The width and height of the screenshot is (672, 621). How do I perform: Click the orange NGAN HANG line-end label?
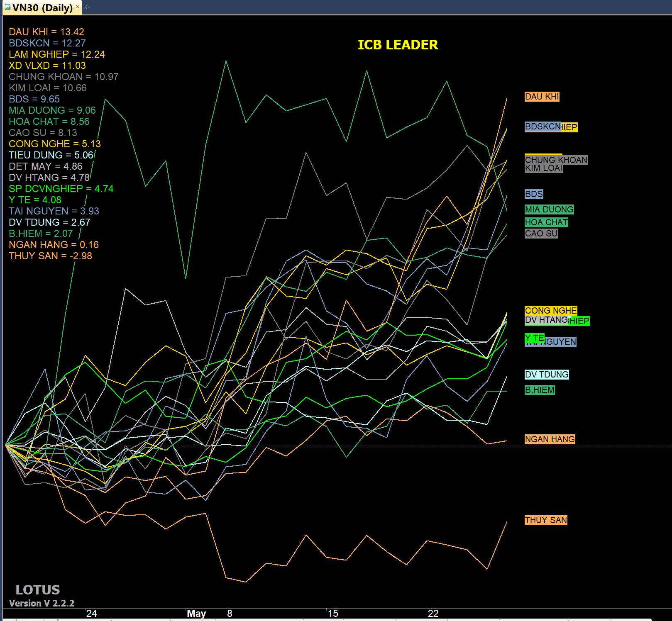(x=550, y=439)
